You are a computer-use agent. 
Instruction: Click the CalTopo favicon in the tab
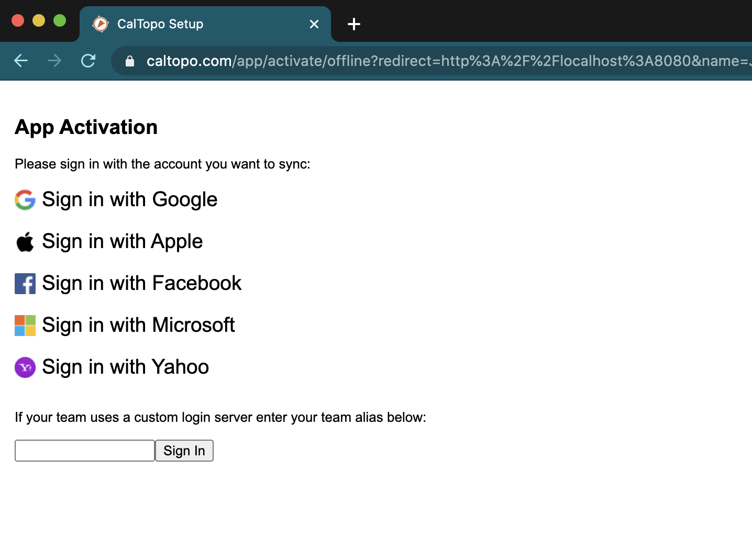click(x=101, y=24)
